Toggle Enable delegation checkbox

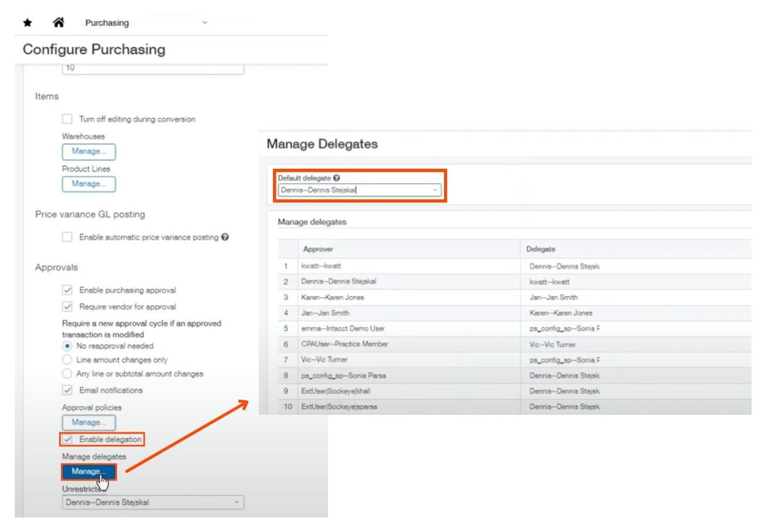click(x=67, y=439)
